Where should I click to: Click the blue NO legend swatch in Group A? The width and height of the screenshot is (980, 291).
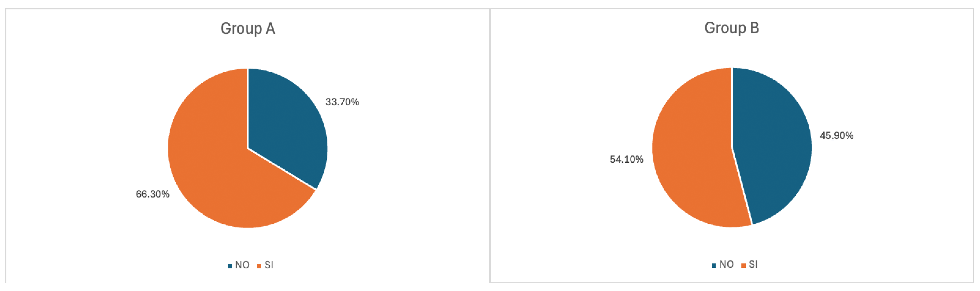tap(230, 266)
